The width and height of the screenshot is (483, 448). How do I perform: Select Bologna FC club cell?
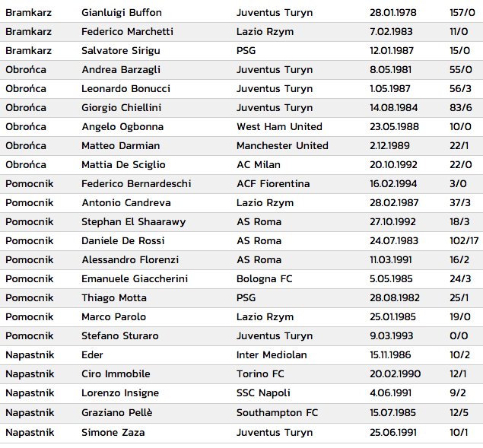[264, 279]
